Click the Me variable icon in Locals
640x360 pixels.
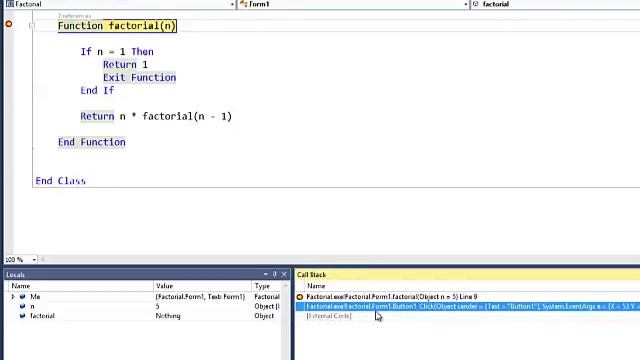coord(22,297)
